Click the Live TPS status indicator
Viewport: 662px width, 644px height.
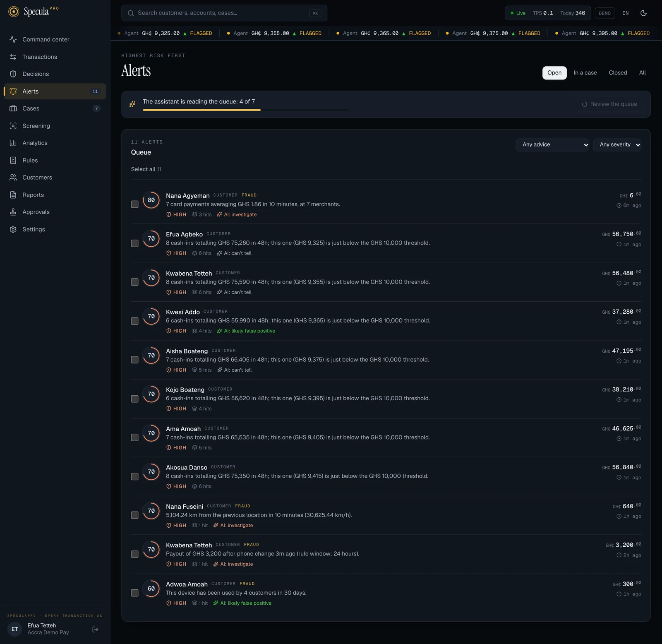pyautogui.click(x=547, y=13)
